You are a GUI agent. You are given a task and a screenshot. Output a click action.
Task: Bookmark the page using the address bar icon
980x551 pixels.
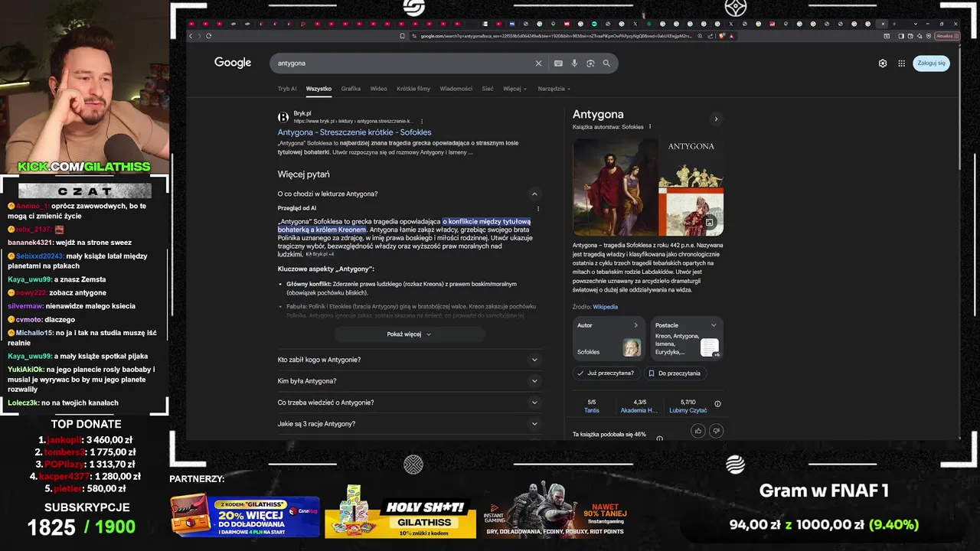pos(403,36)
